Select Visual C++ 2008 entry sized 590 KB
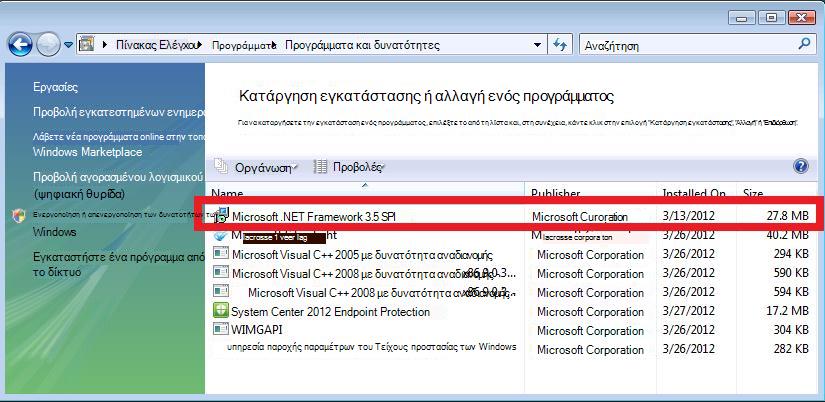Screen dimensions: 825x402 tap(374, 274)
